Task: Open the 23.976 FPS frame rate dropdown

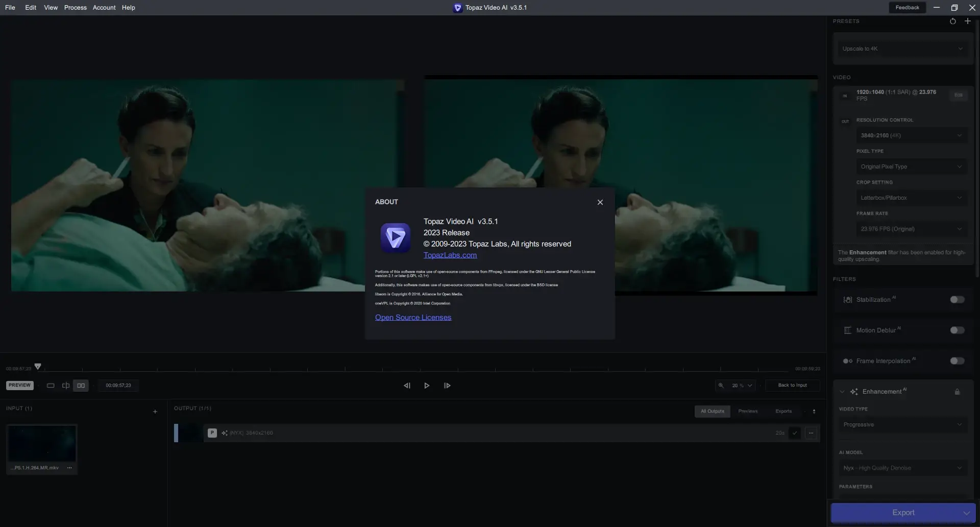Action: tap(911, 229)
